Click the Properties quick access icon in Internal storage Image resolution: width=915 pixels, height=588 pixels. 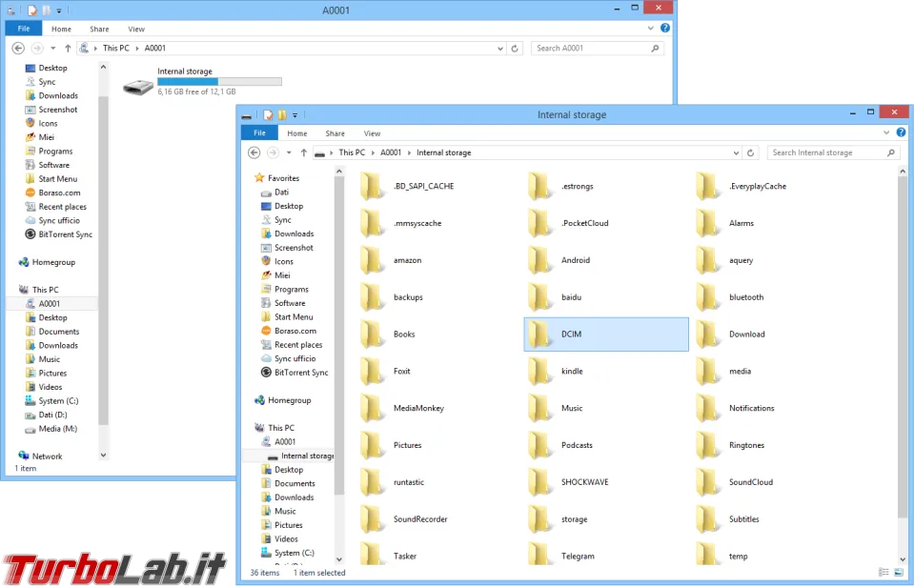tap(268, 115)
